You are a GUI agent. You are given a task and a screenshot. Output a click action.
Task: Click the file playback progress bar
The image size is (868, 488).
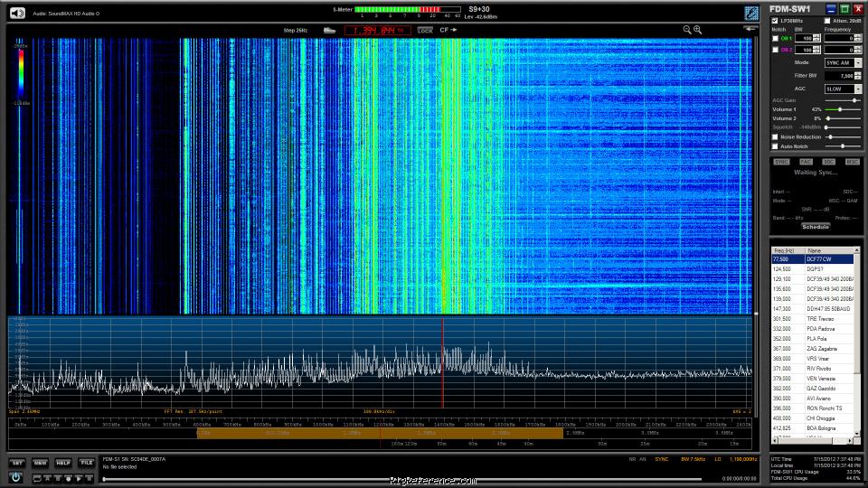pyautogui.click(x=402, y=479)
